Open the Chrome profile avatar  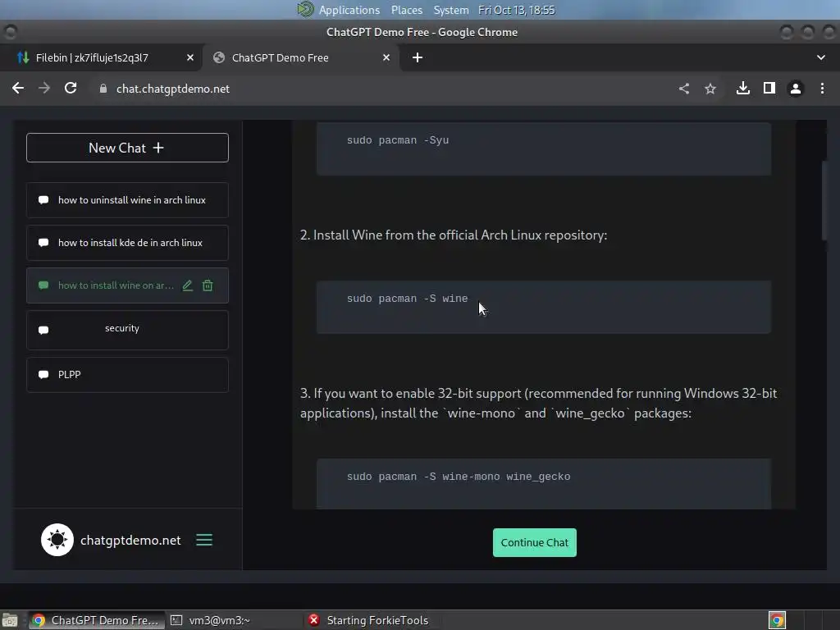[796, 89]
